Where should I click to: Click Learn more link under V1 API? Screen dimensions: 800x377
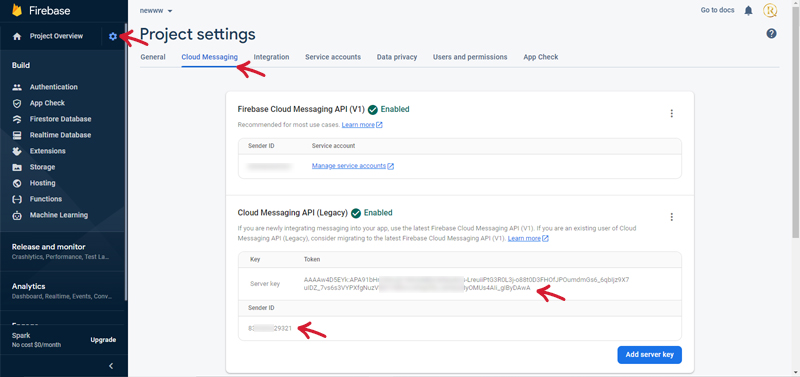(362, 125)
